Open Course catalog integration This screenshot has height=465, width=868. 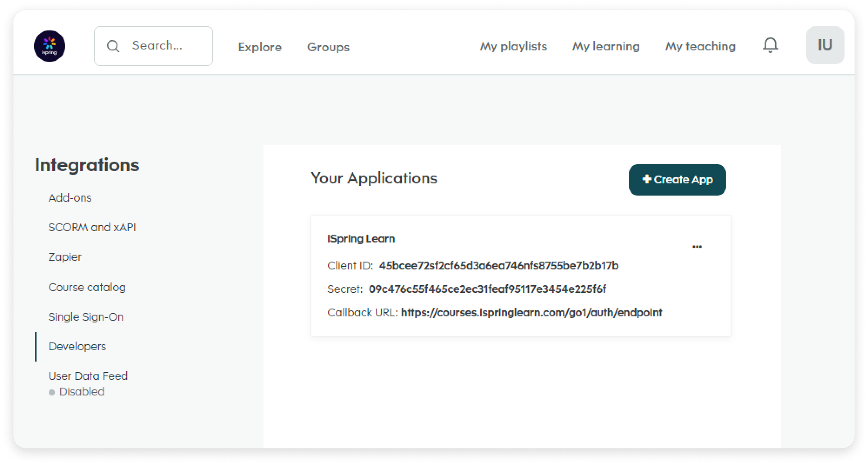87,287
